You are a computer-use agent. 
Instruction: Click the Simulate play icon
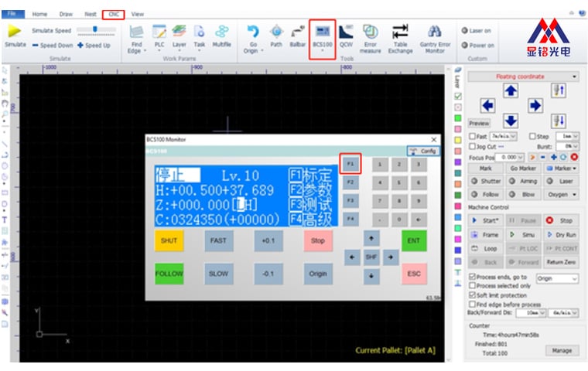15,31
